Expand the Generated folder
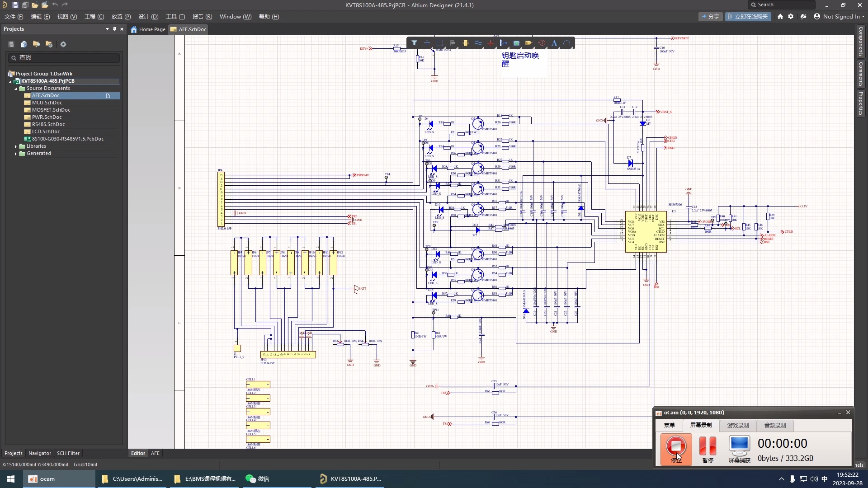Image resolution: width=868 pixels, height=488 pixels. click(x=15, y=154)
